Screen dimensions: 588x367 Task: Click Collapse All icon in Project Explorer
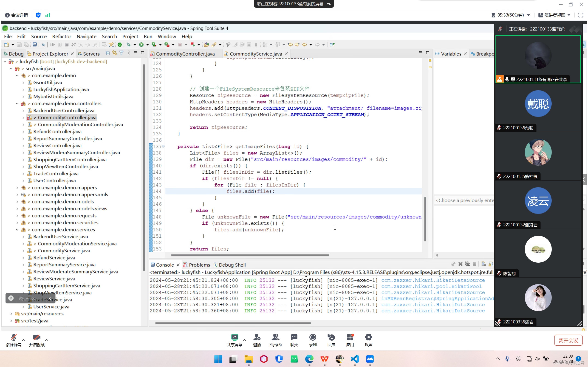(108, 53)
